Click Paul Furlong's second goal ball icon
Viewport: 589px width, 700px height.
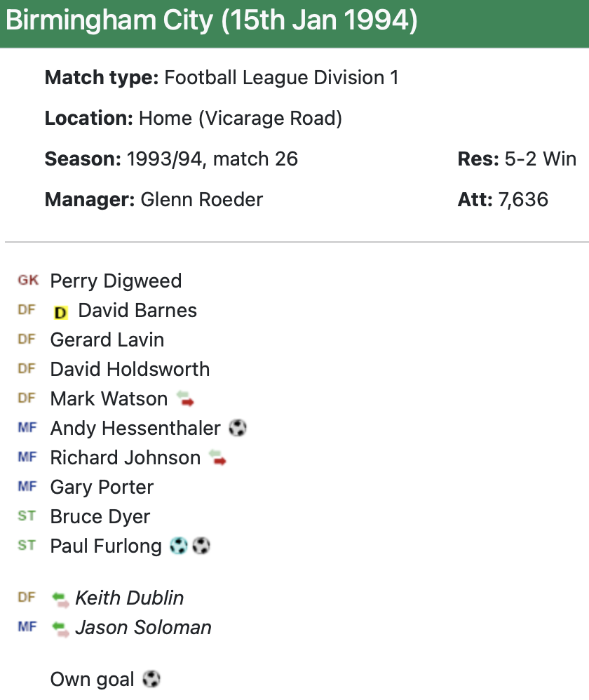coord(201,546)
